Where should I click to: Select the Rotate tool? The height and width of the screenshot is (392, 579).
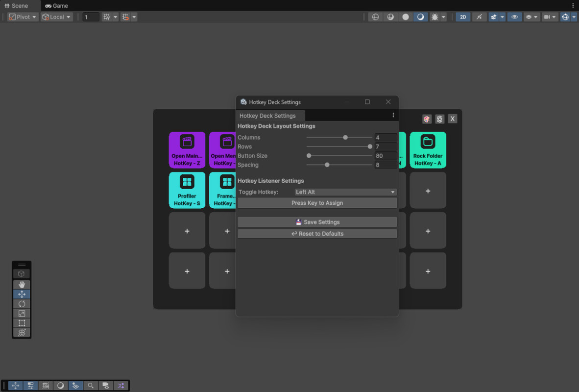pos(21,304)
